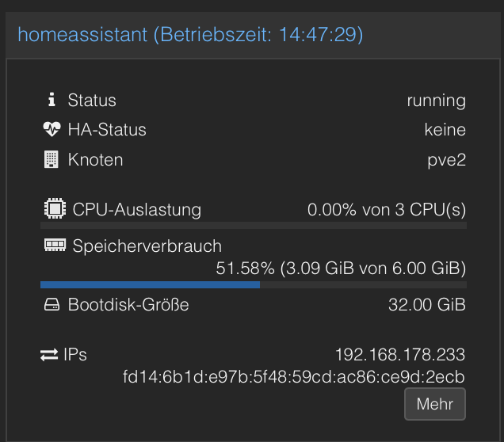Screen dimensions: 504x442
Task: Click the Speicherverbrauch memory icon
Action: (x=55, y=245)
